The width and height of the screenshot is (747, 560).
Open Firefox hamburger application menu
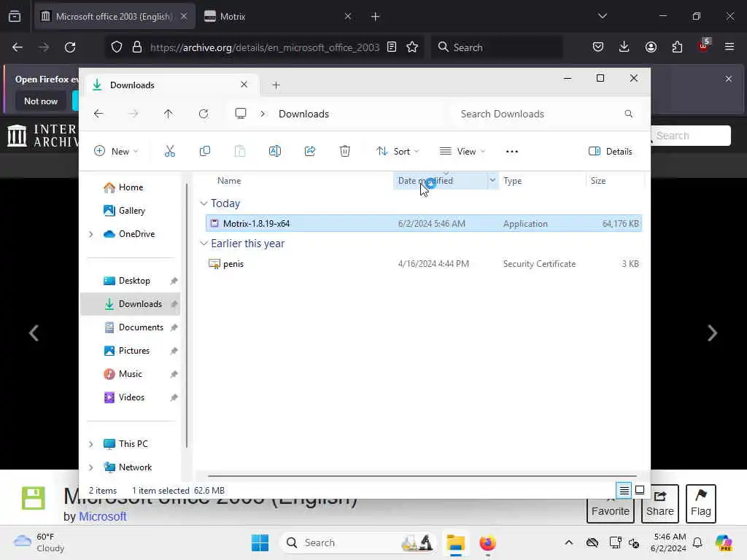coord(729,47)
